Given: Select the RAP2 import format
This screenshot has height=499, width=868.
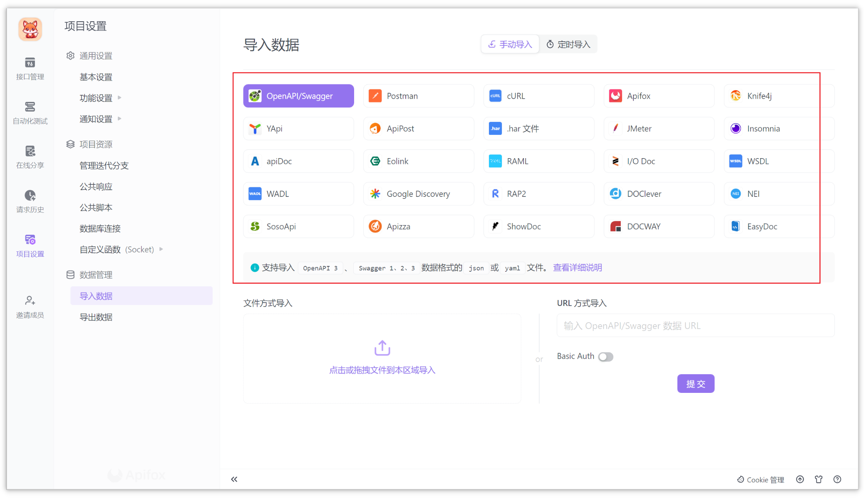Looking at the screenshot, I should point(539,194).
